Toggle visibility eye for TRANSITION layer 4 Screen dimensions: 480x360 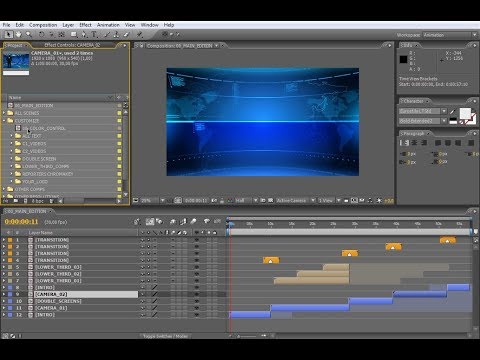197,260
